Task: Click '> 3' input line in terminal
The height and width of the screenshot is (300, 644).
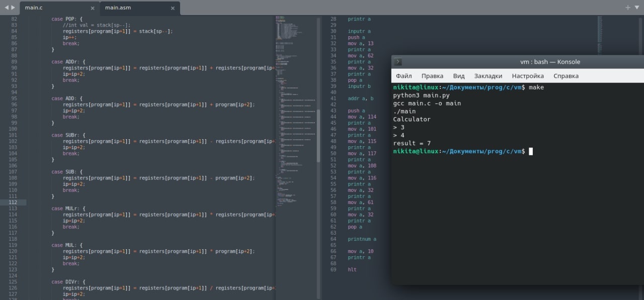Action: [x=398, y=127]
